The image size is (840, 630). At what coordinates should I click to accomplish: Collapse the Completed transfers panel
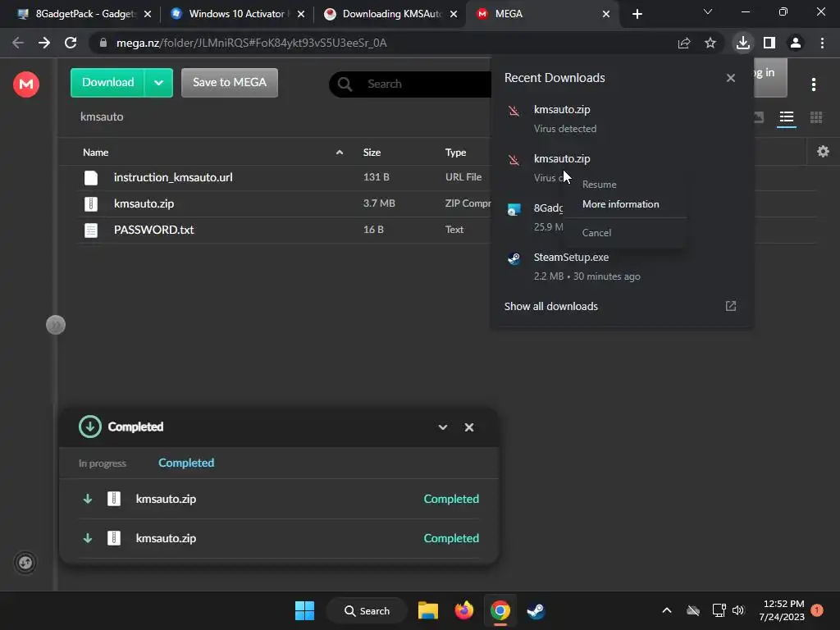click(x=442, y=427)
